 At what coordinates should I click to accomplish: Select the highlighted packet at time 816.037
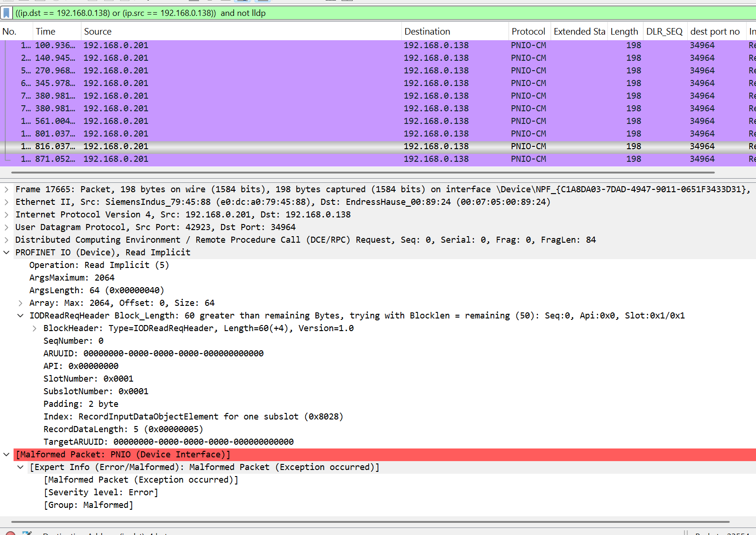coord(378,146)
